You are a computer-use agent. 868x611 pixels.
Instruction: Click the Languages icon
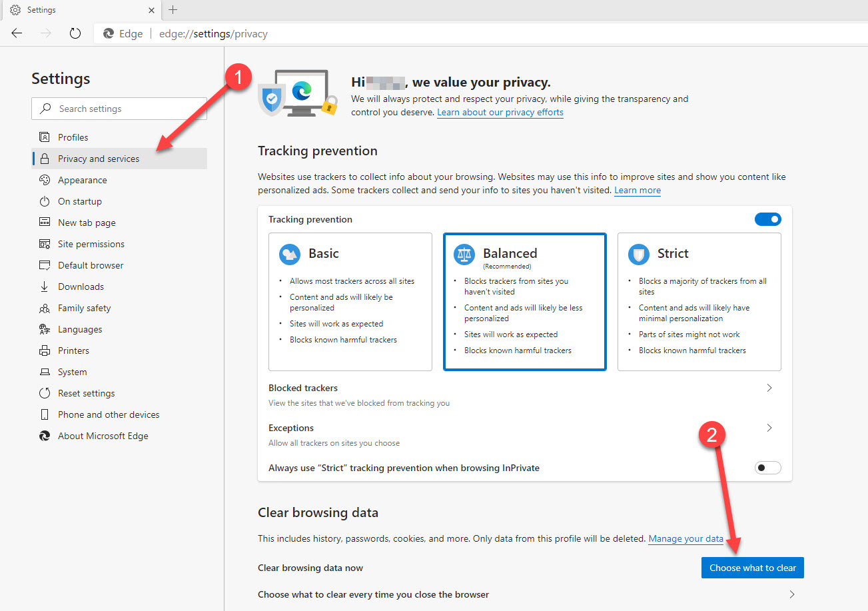tap(45, 329)
